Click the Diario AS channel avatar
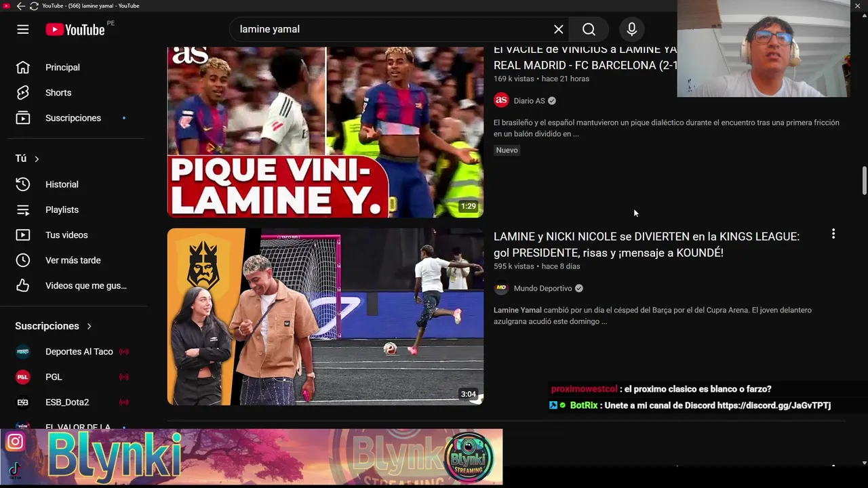868x488 pixels. click(x=501, y=100)
